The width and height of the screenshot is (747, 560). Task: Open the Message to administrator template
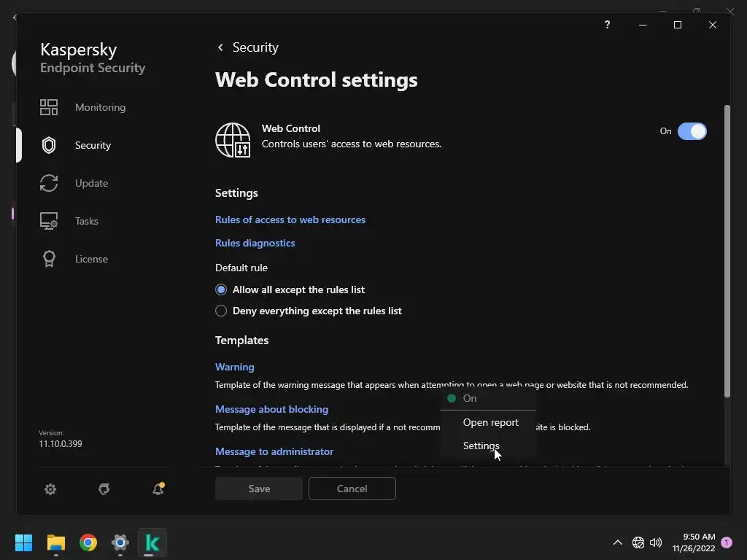pyautogui.click(x=274, y=451)
